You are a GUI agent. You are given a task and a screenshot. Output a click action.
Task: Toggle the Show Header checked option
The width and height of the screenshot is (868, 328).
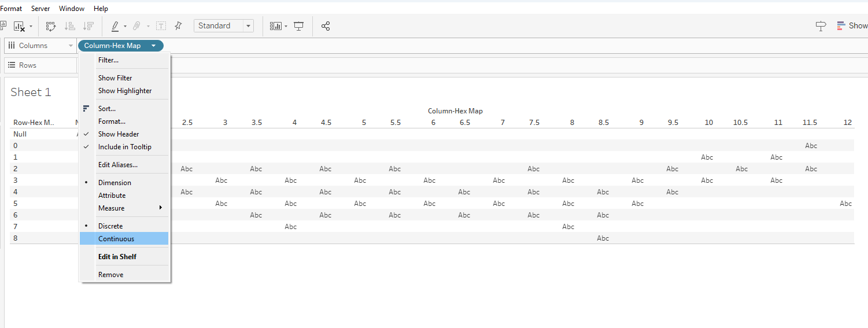(x=124, y=134)
